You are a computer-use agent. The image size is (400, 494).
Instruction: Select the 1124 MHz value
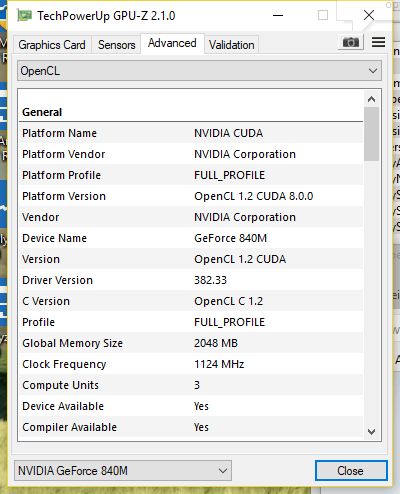click(x=219, y=364)
